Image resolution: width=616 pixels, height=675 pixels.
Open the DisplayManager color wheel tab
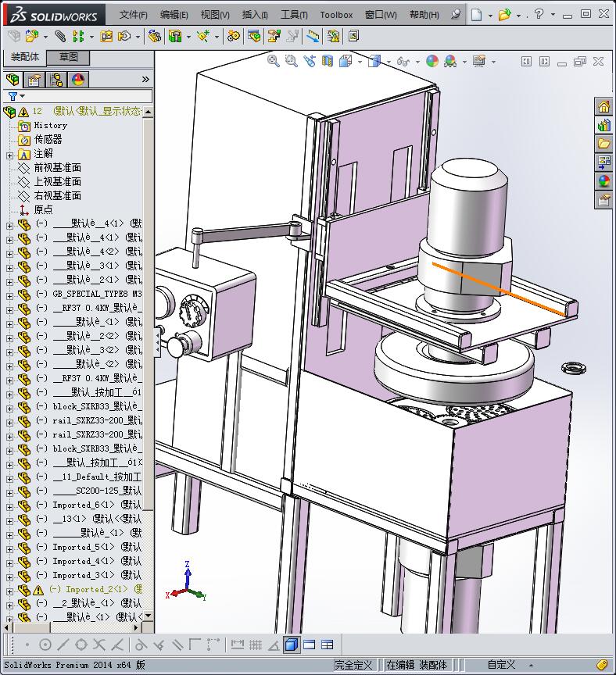(78, 80)
